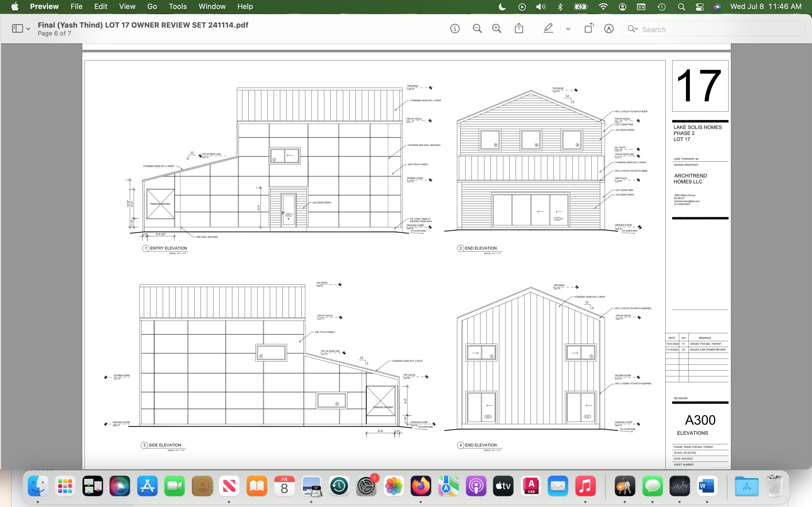Toggle Do Not Disturb moon icon

(502, 7)
